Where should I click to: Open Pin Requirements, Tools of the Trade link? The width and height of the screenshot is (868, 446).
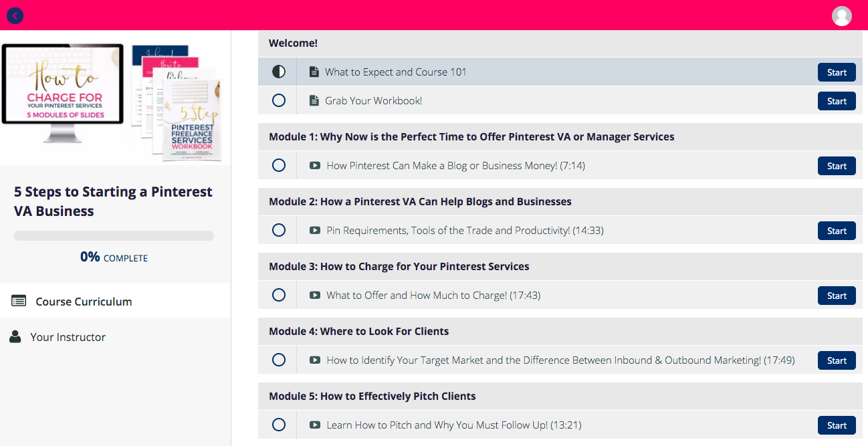(465, 230)
